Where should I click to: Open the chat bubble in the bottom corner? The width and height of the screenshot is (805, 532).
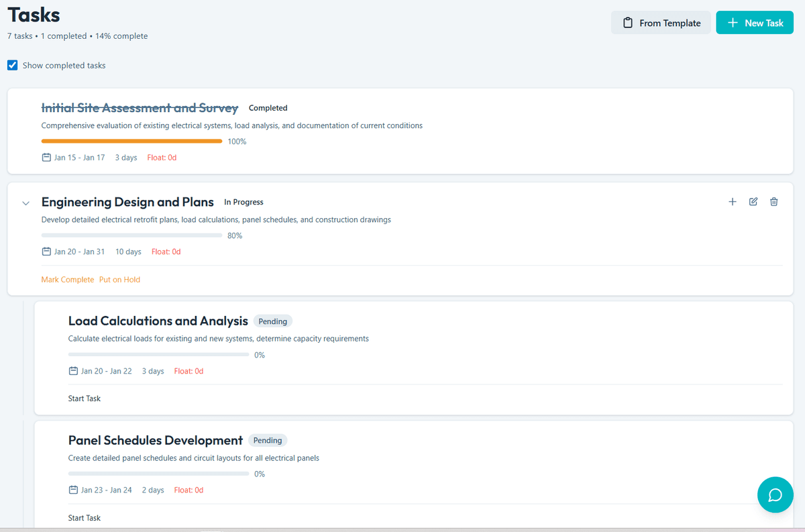(775, 494)
